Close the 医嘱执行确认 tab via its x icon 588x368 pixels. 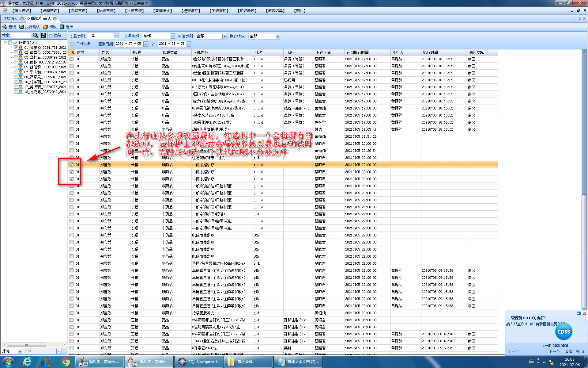pyautogui.click(x=55, y=19)
